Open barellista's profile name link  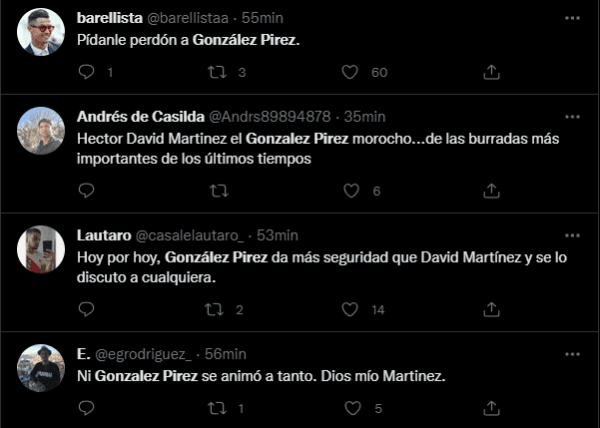tap(115, 19)
